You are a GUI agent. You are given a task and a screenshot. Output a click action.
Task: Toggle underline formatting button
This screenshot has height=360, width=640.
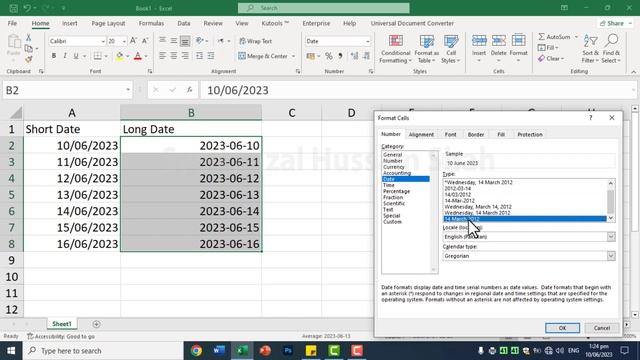tap(76, 56)
